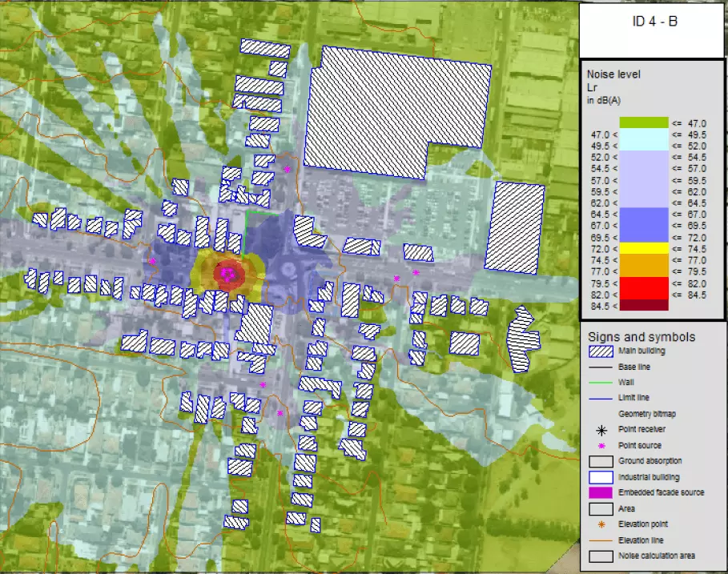Click the green Wall line legend symbol
Screen dimensions: 728x574
(600, 383)
